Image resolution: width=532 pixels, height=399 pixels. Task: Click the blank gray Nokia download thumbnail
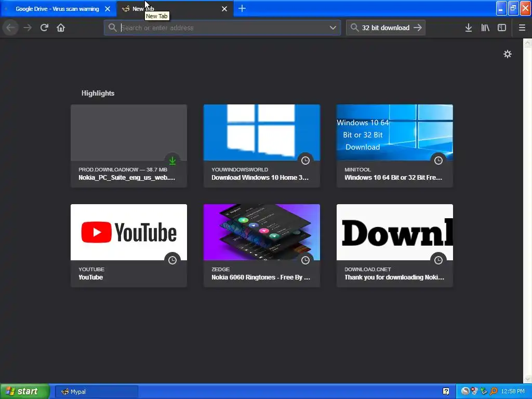[x=129, y=132]
